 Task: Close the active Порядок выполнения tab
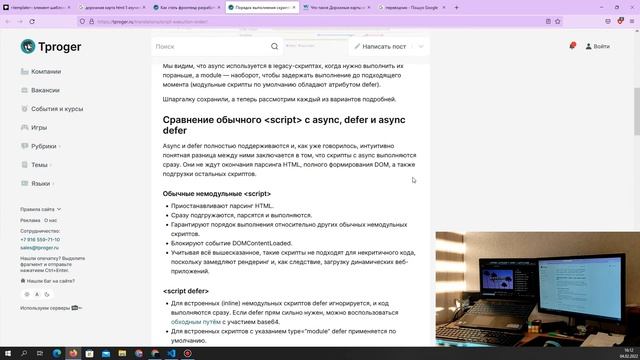click(294, 7)
